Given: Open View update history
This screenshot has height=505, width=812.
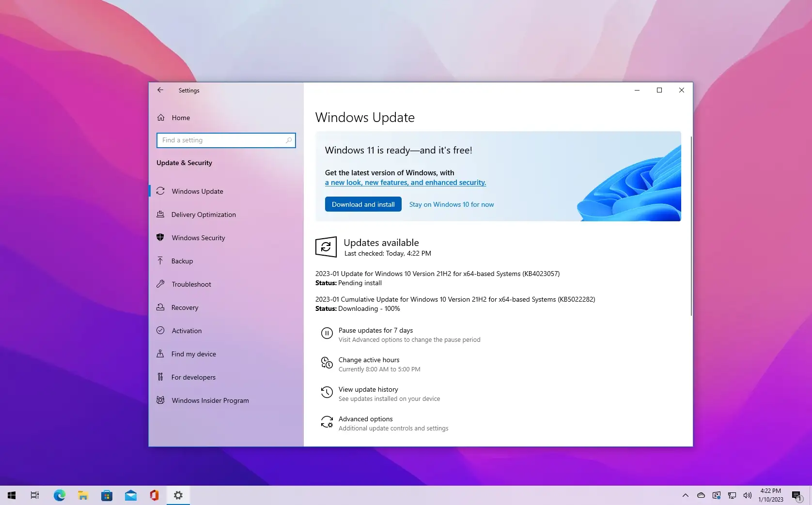Looking at the screenshot, I should click(x=368, y=389).
